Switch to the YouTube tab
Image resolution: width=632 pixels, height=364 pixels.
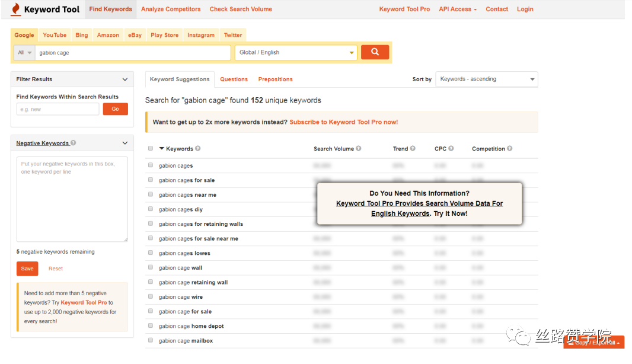55,35
